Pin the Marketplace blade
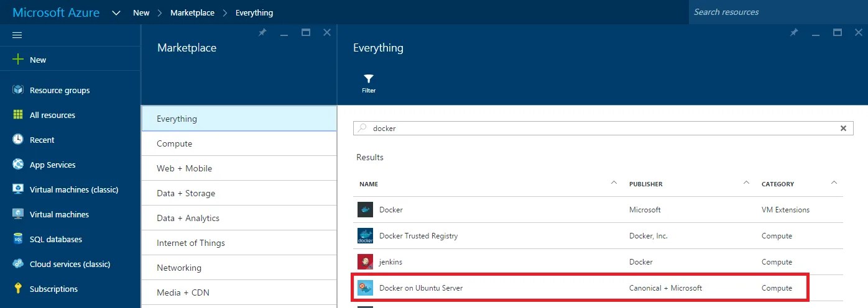Screen dimensions: 868x308 click(x=262, y=32)
